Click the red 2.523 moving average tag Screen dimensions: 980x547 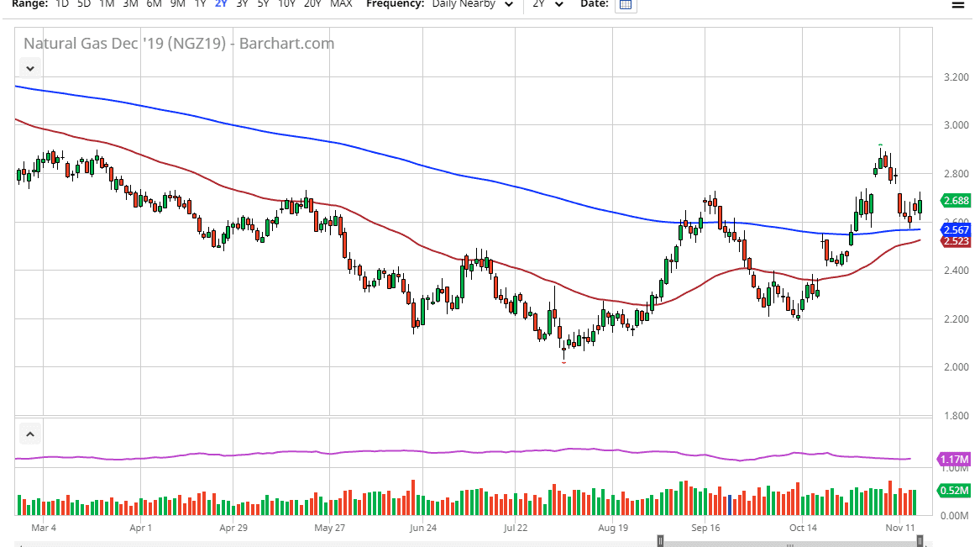[953, 242]
